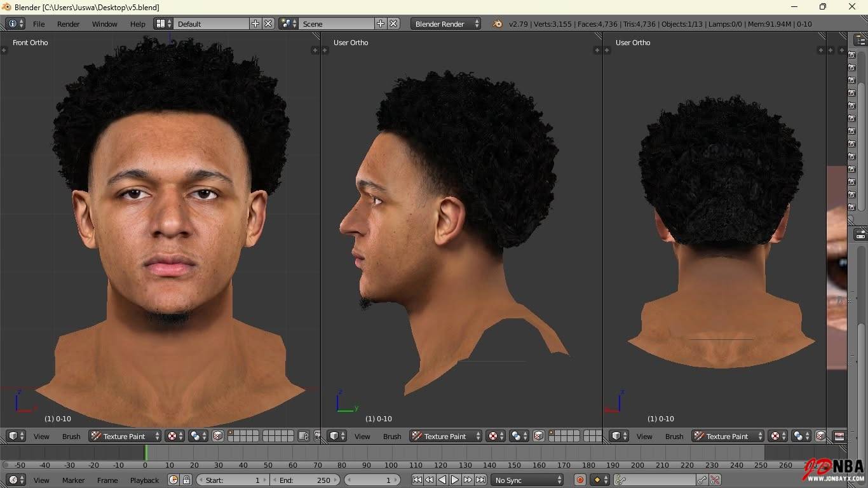The width and height of the screenshot is (868, 488).
Task: Open the Blender Render engine dropdown
Action: (446, 24)
